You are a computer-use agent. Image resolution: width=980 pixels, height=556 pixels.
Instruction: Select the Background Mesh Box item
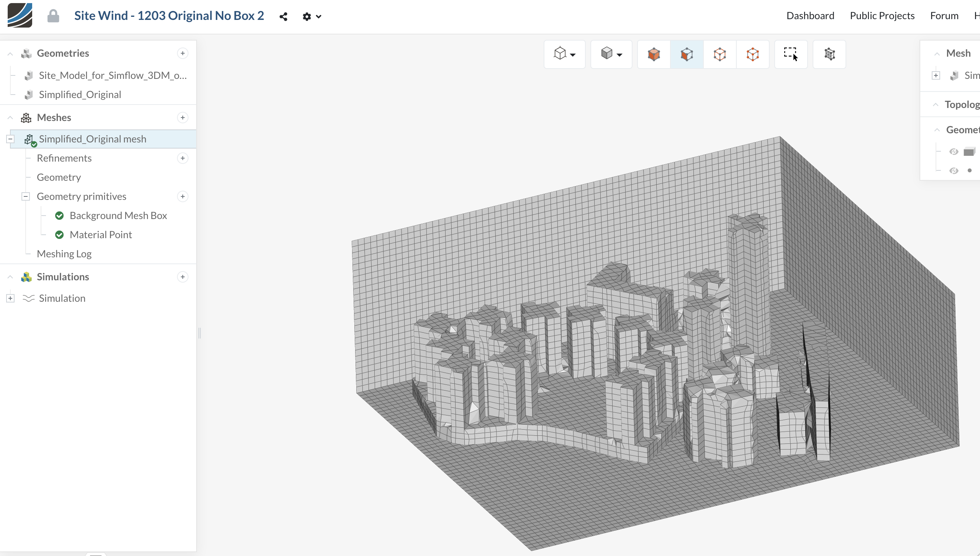click(118, 216)
